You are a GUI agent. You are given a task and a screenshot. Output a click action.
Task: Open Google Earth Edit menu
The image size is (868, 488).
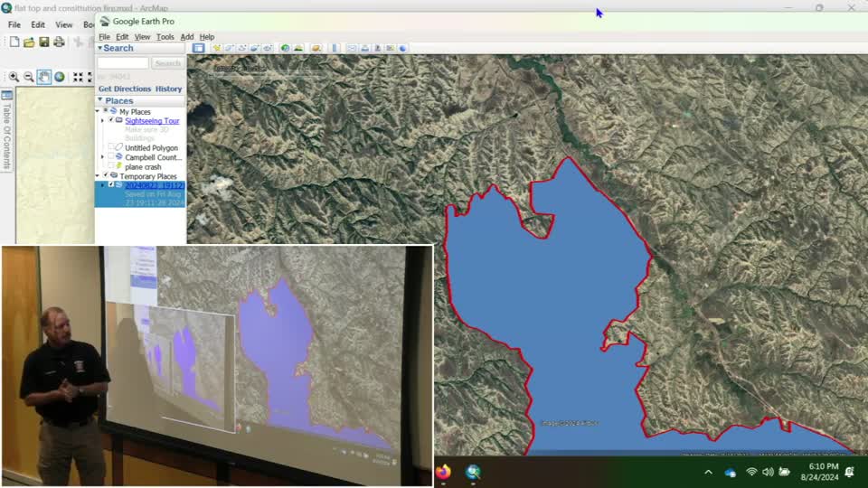(x=122, y=36)
